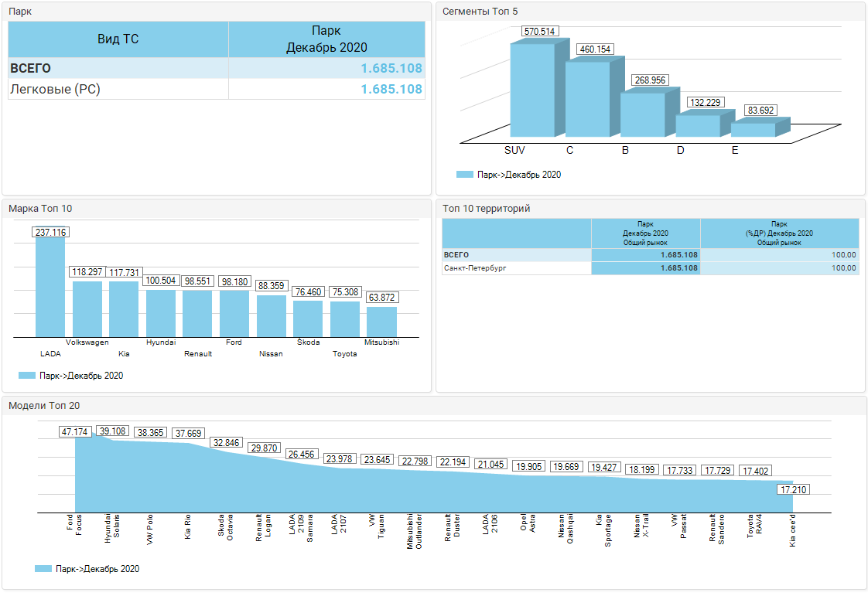Screen dimensions: 868x613
Task: Select the Toyota bar labeled 75.308
Action: tap(345, 318)
